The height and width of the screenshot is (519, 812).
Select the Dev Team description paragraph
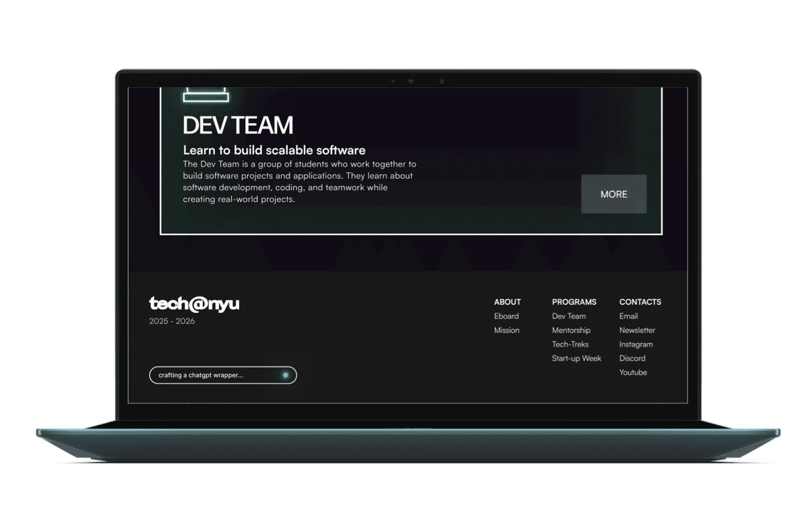299,182
